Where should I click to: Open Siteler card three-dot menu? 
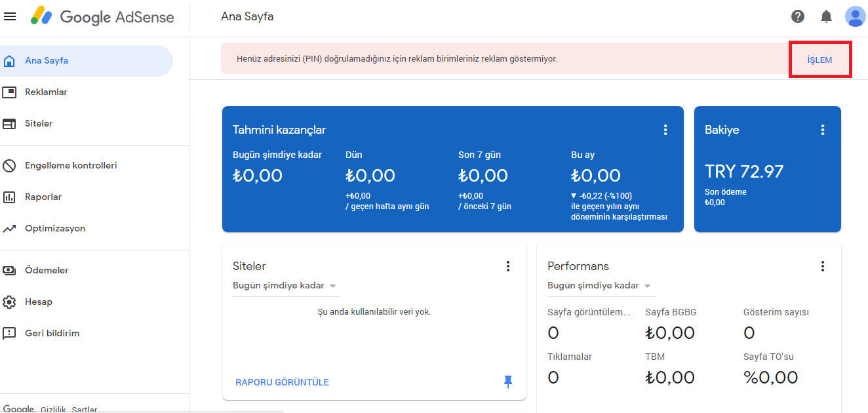pos(507,266)
